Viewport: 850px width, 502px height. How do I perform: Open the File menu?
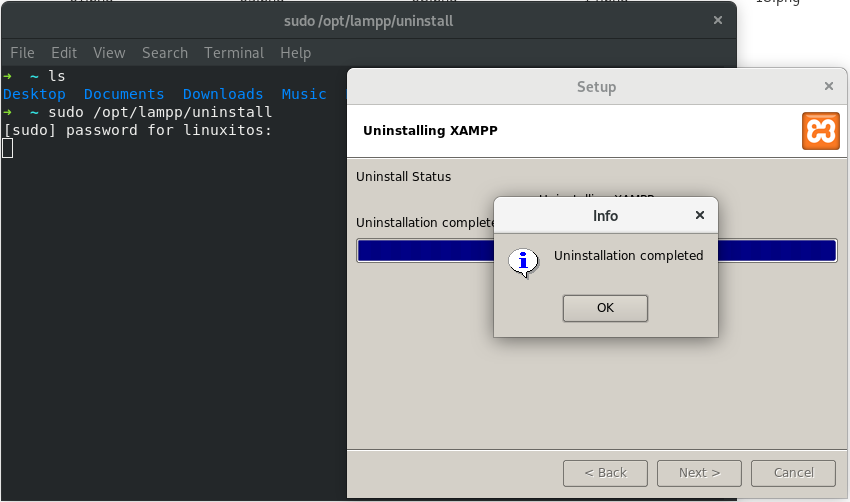coord(22,53)
